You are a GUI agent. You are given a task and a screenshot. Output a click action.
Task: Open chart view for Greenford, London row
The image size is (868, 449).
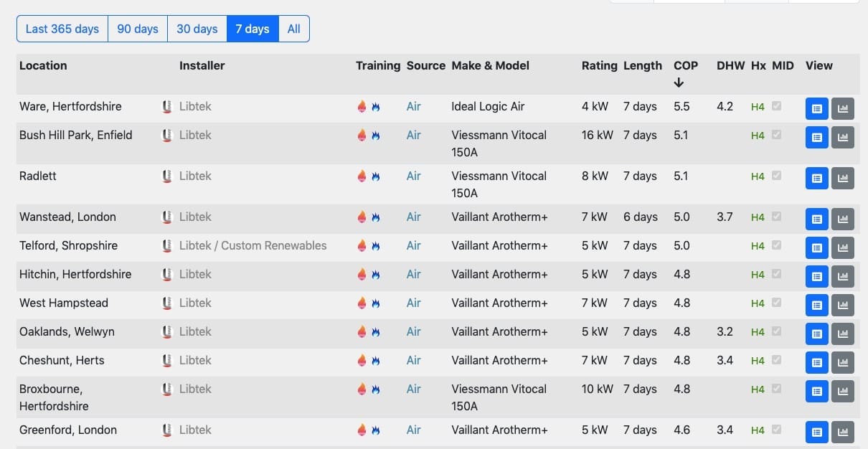point(843,432)
